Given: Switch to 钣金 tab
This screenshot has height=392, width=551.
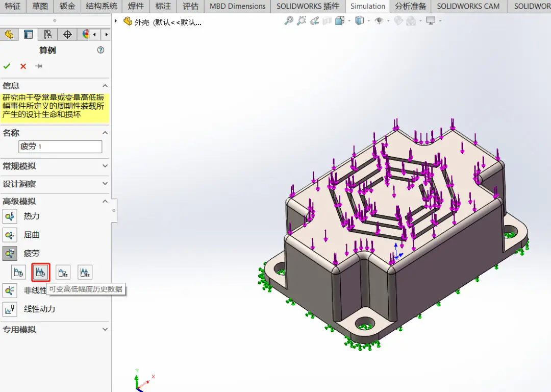Looking at the screenshot, I should [x=67, y=6].
